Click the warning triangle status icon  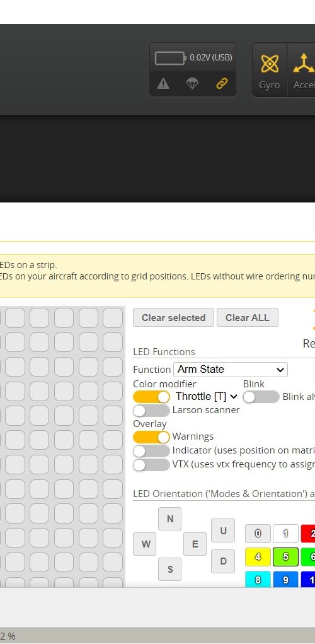(x=163, y=84)
